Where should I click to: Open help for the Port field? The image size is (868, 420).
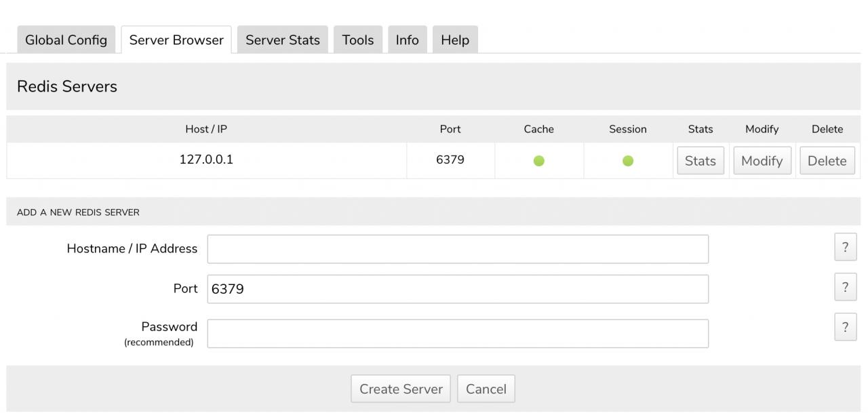click(x=845, y=288)
